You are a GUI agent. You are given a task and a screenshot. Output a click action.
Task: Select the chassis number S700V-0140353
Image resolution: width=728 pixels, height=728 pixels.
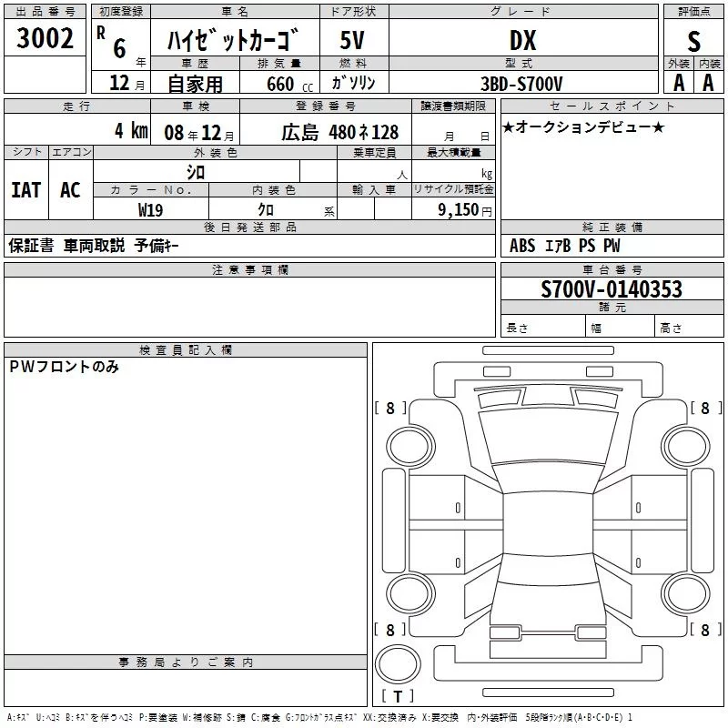(x=612, y=289)
